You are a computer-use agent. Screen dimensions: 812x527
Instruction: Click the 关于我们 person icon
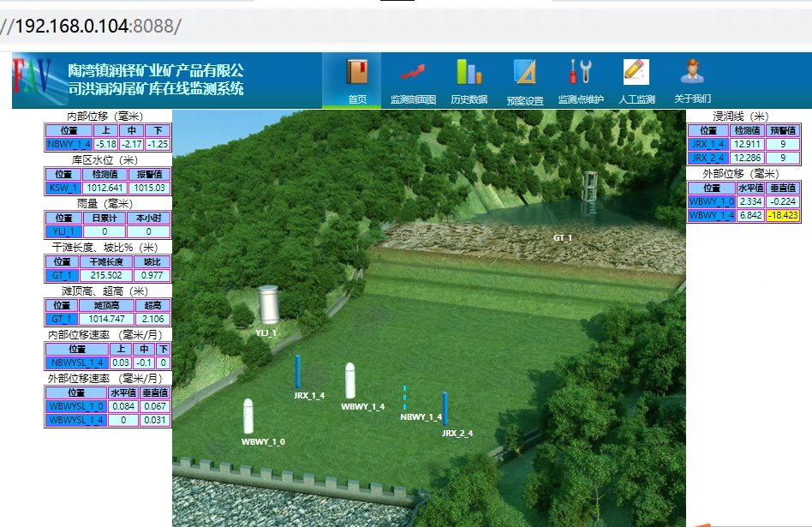690,76
